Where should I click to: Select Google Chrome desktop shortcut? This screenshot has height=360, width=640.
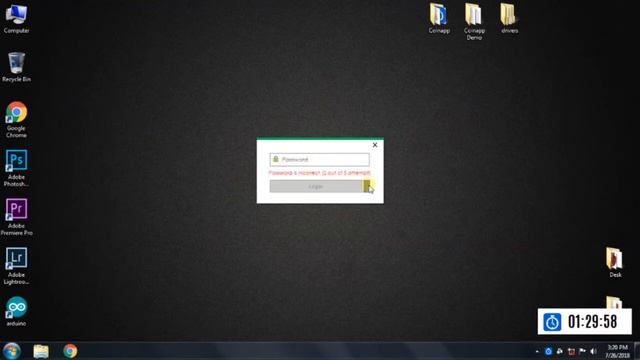(x=16, y=120)
